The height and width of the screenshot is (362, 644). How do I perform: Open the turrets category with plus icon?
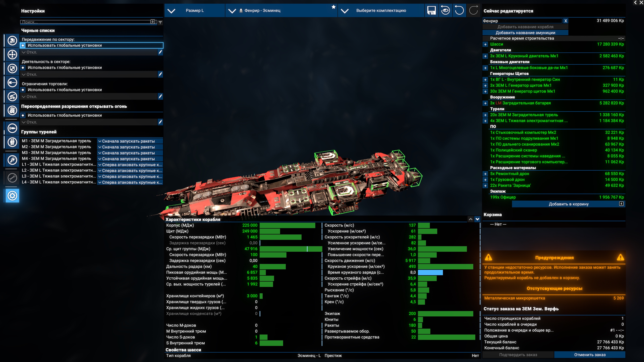pyautogui.click(x=12, y=96)
